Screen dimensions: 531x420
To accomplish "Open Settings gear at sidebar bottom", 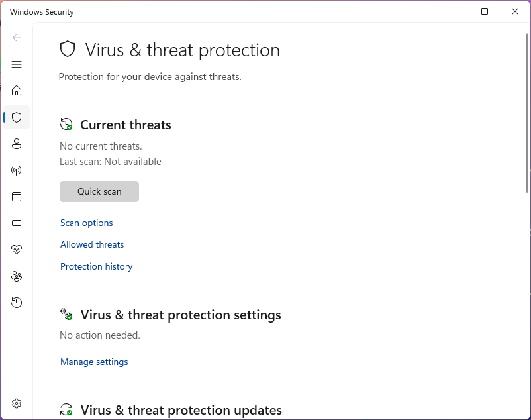I will pos(17,403).
